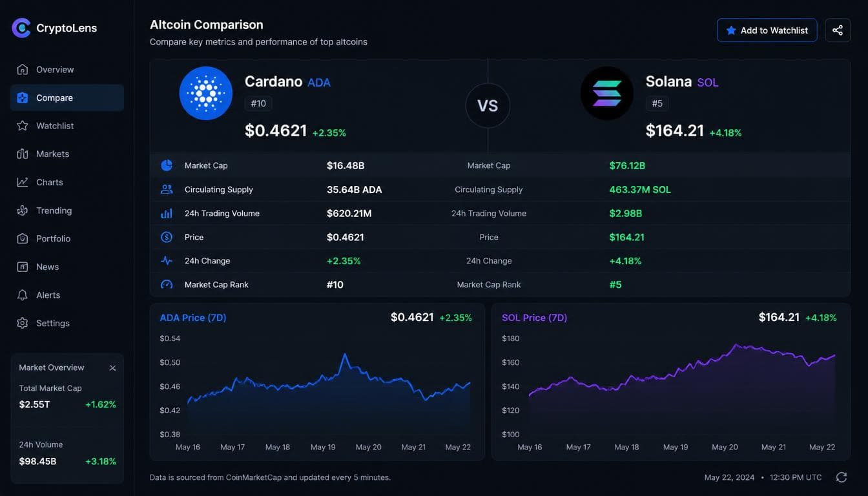Screen dimensions: 868x496
Task: Click the 24h Change pulse icon
Action: pyautogui.click(x=167, y=261)
